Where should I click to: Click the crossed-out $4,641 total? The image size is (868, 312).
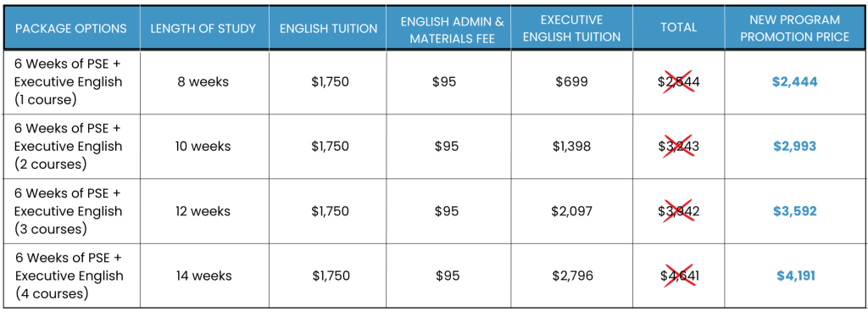coord(678,275)
